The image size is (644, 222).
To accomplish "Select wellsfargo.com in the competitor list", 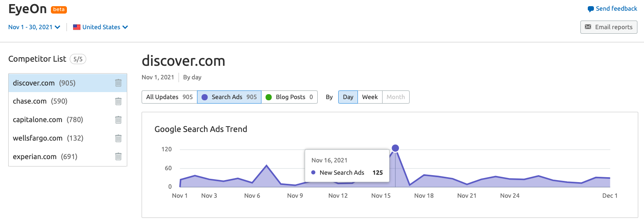I will point(68,138).
